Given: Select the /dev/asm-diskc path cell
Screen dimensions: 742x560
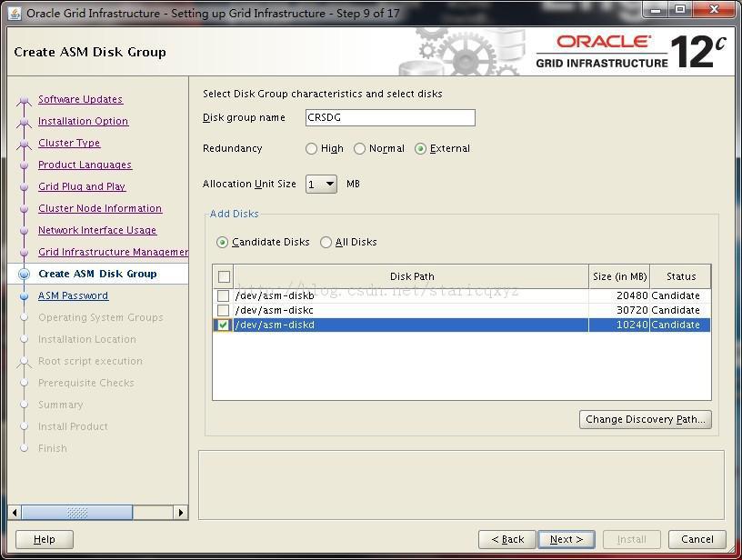Looking at the screenshot, I should pos(411,310).
